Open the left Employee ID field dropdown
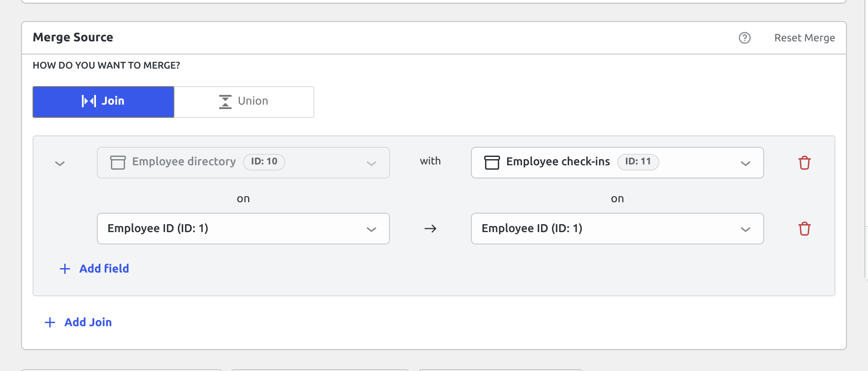 [x=243, y=229]
